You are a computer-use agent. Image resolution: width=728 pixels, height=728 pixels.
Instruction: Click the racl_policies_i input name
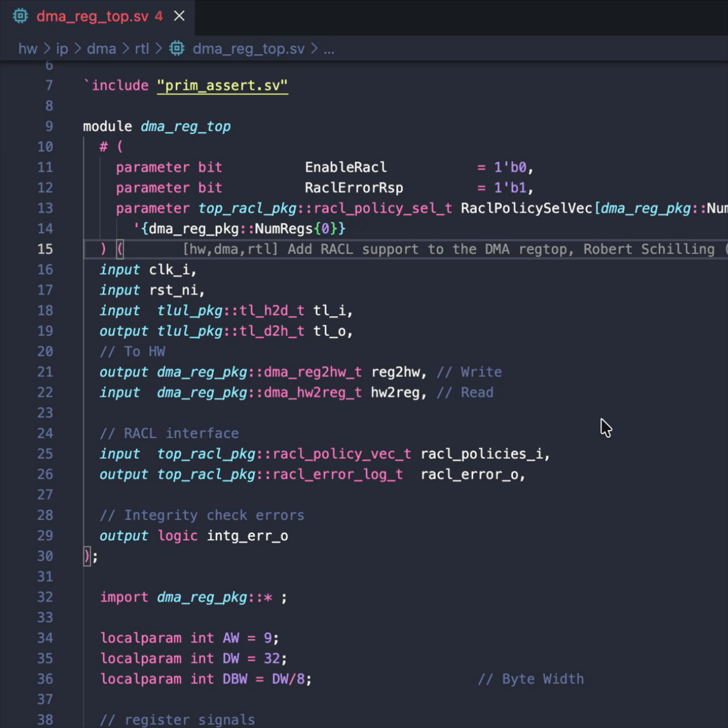tap(484, 454)
